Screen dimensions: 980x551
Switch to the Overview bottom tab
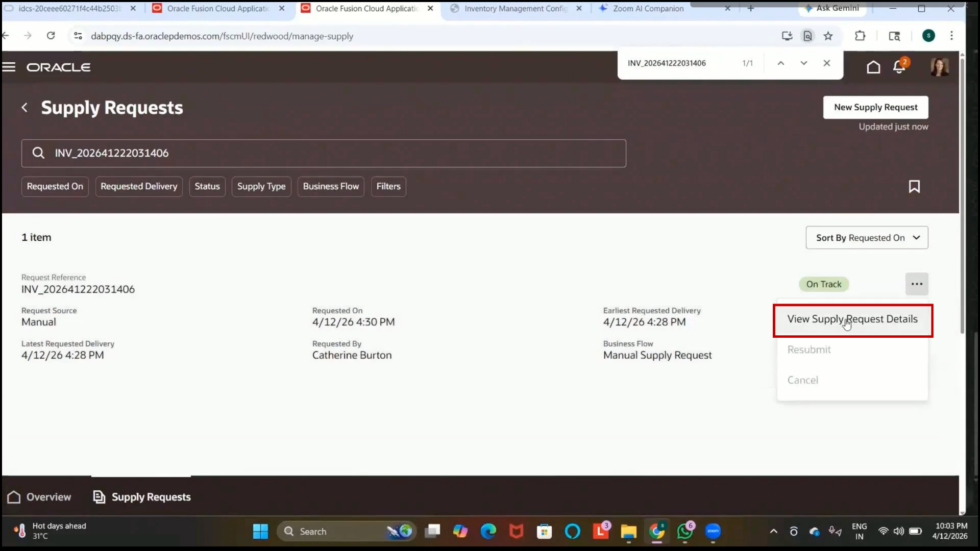[x=39, y=497]
